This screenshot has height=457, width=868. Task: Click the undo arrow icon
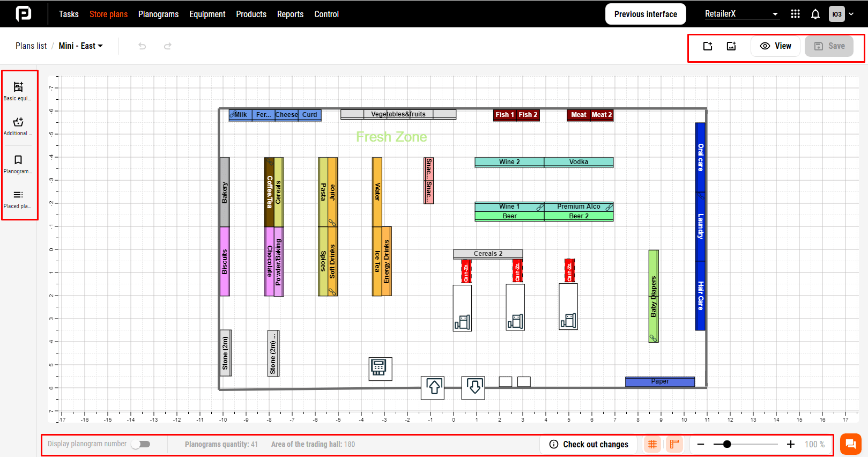[x=142, y=46]
